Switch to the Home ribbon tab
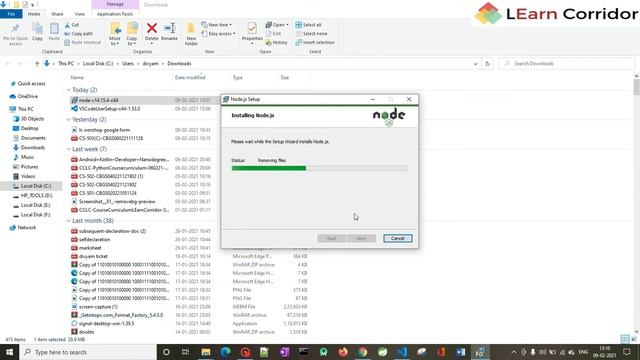The height and width of the screenshot is (360, 640). pos(34,14)
